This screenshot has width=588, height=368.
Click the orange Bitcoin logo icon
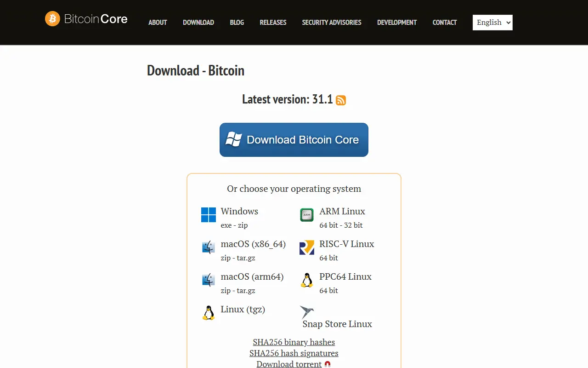pyautogui.click(x=52, y=19)
